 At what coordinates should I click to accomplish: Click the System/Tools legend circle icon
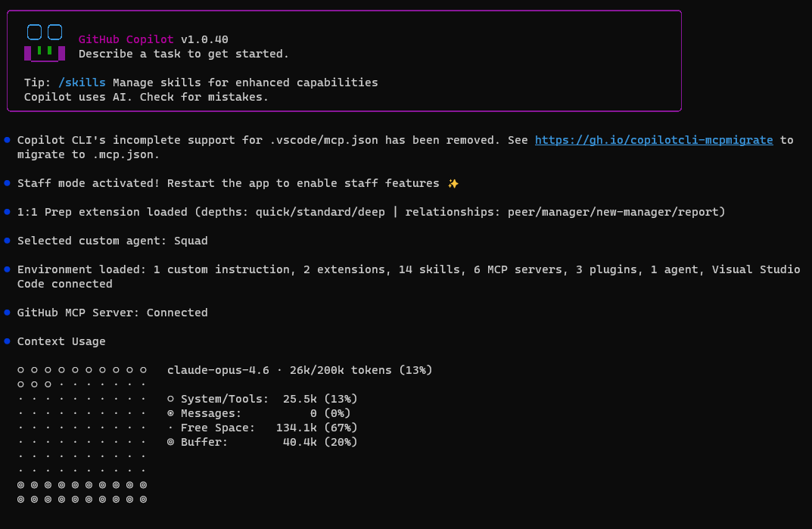click(170, 399)
